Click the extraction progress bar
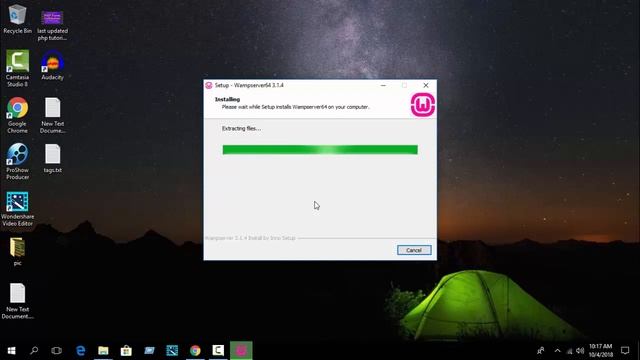640x360 pixels. [320, 150]
